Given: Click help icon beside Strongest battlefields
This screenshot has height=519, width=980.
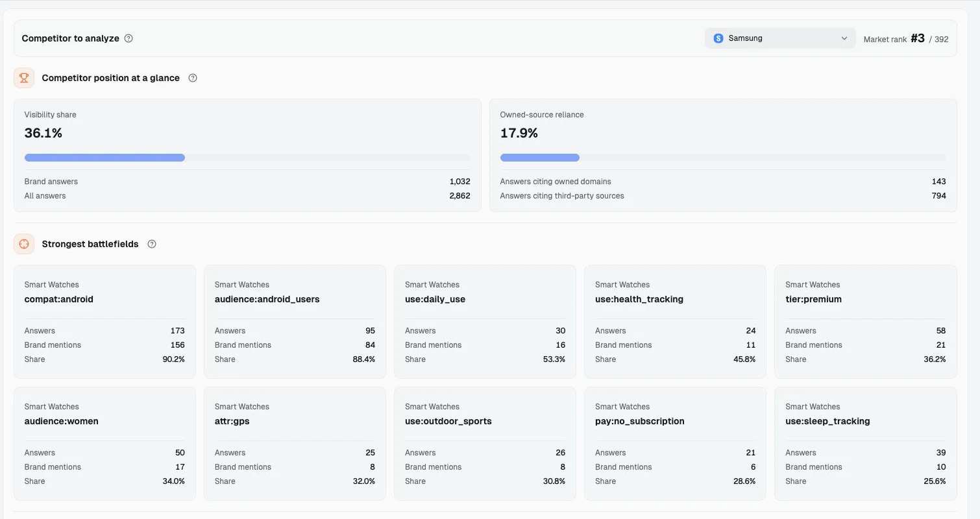Looking at the screenshot, I should click(152, 244).
